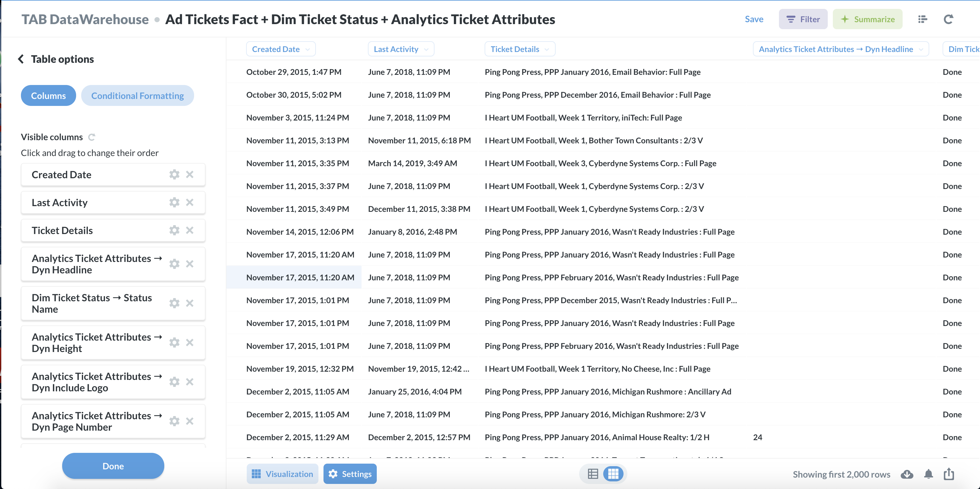Open settings gear for Created Date column
980x489 pixels.
click(174, 175)
